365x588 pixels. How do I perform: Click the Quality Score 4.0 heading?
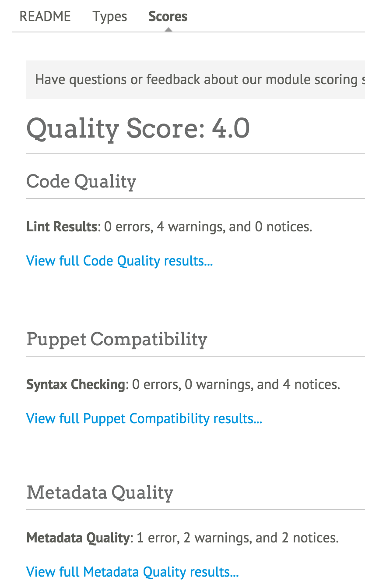coord(137,128)
